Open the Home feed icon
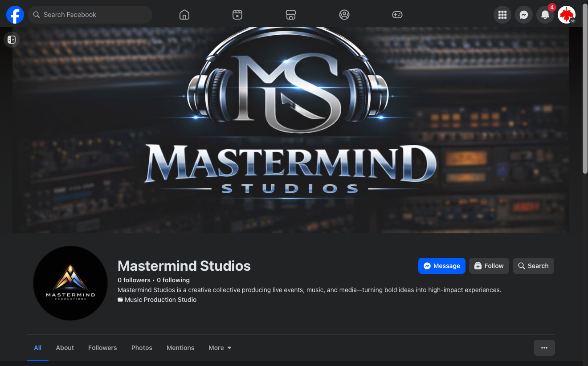The image size is (588, 366). 184,15
